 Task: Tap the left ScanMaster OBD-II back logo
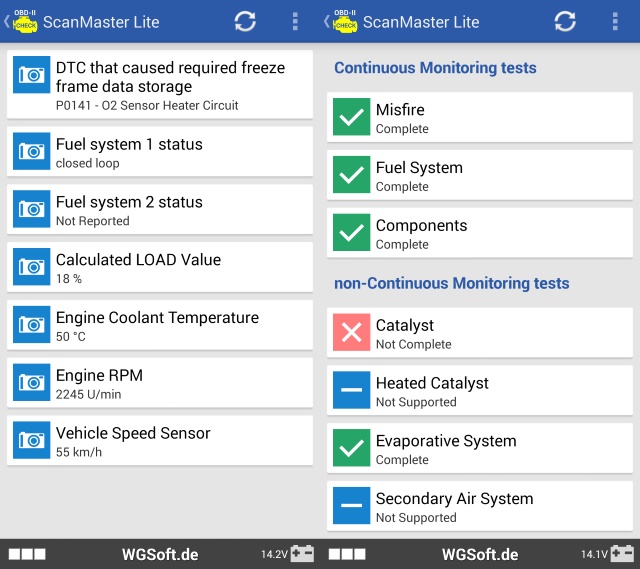(22, 21)
